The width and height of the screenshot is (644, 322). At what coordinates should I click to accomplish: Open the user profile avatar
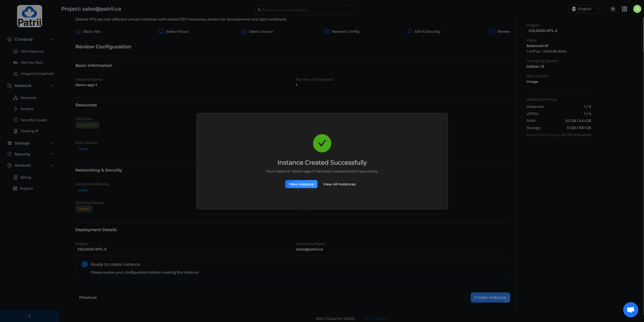[x=637, y=9]
